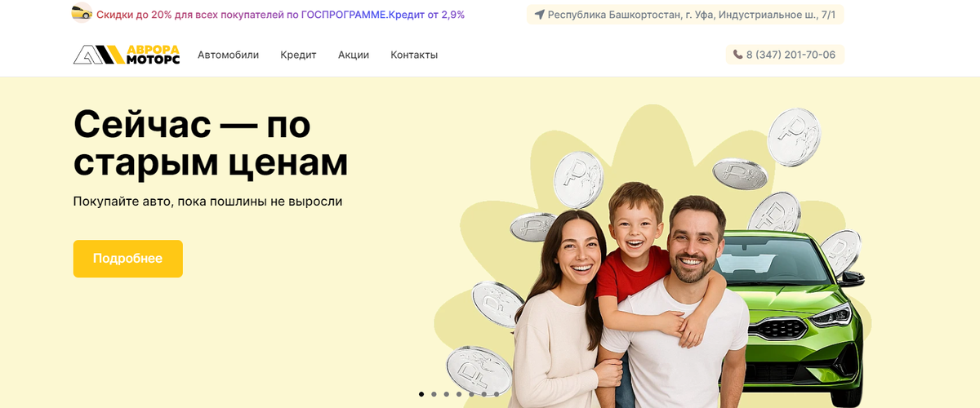Select the first (active) carousel dot
The image size is (980, 408).
[421, 394]
